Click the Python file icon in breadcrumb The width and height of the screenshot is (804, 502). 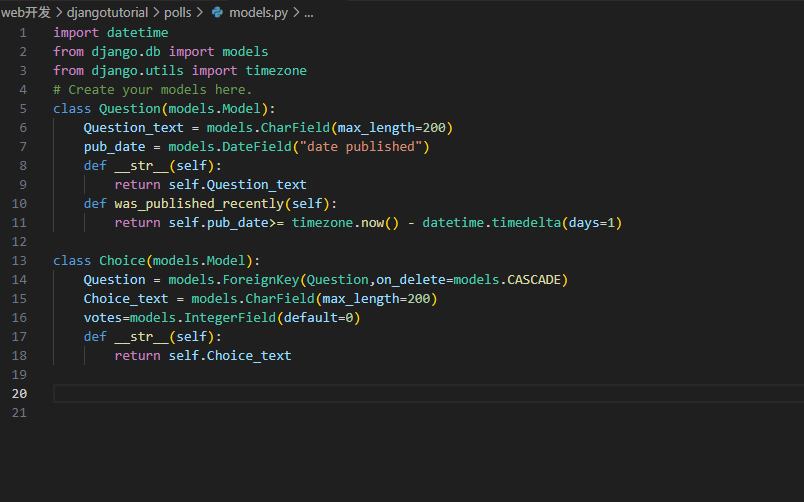pyautogui.click(x=217, y=13)
